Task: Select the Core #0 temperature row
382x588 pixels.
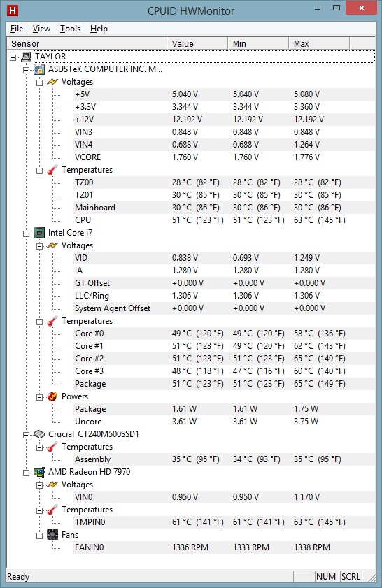Action: click(225, 334)
